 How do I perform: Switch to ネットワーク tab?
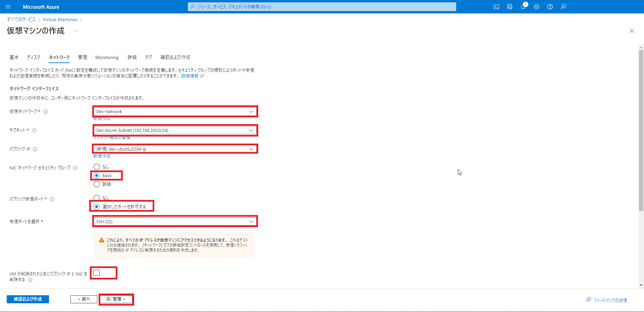[59, 57]
